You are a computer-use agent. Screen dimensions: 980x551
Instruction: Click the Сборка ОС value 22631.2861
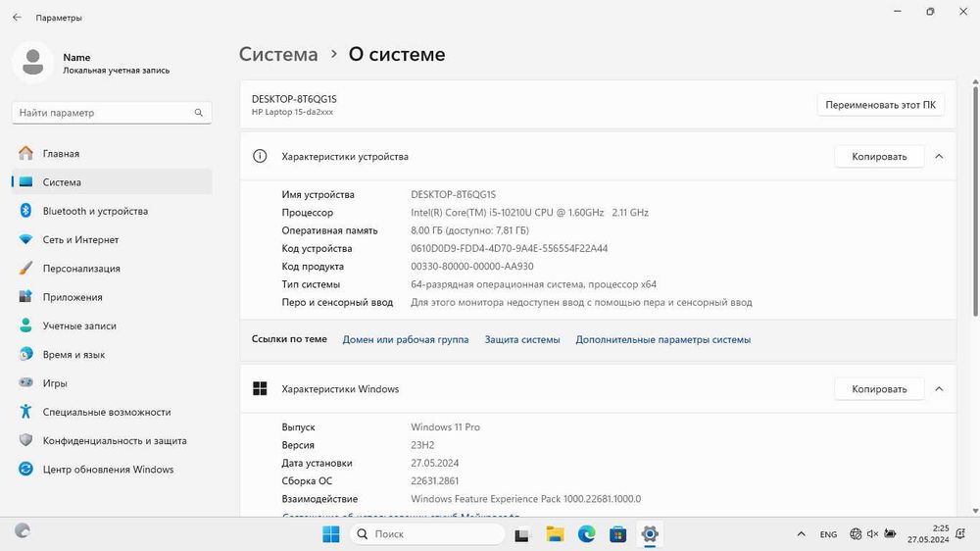click(x=434, y=481)
